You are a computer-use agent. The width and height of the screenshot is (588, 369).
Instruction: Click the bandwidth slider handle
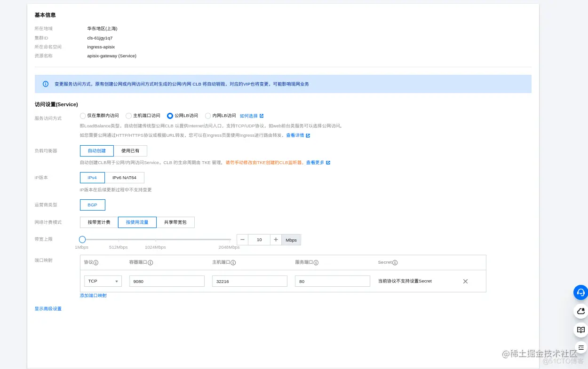pos(82,239)
